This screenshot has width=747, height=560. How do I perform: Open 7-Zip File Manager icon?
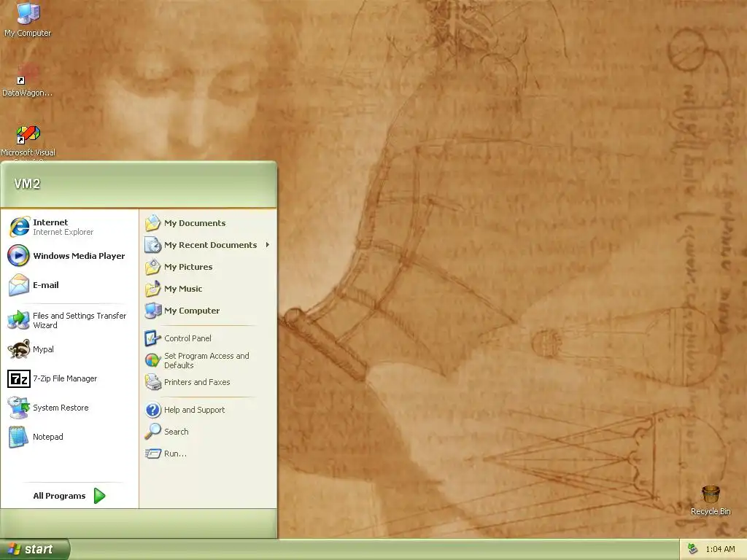coord(18,378)
